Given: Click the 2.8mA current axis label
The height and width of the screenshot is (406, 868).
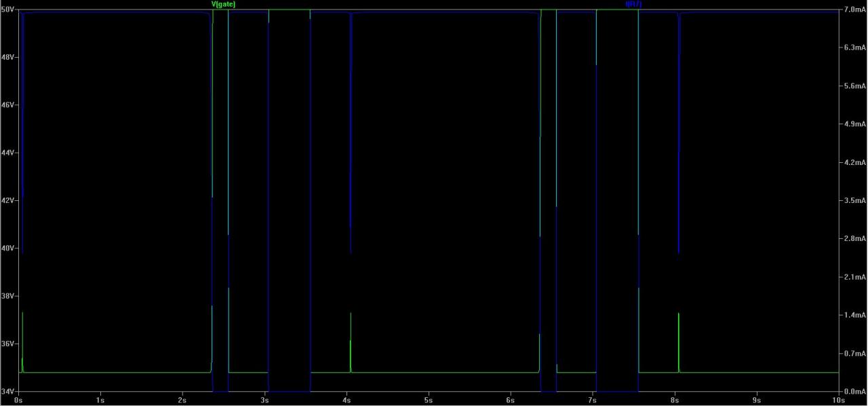Looking at the screenshot, I should [x=855, y=239].
